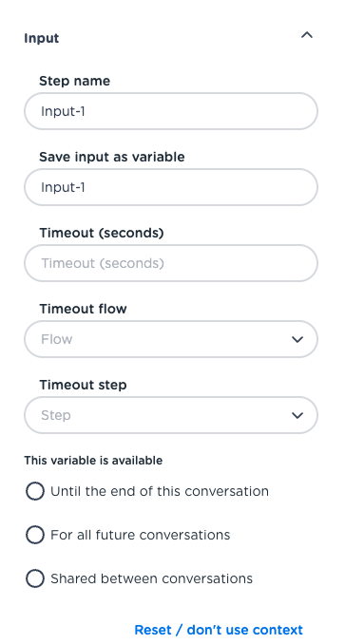
Task: Click the down arrow icon in Flow dropdown
Action: click(297, 339)
